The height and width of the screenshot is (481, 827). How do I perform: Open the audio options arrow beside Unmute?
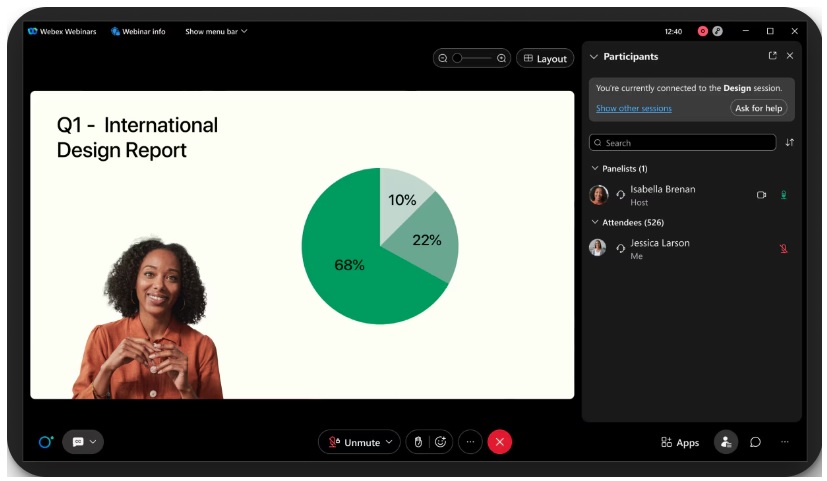click(x=389, y=442)
